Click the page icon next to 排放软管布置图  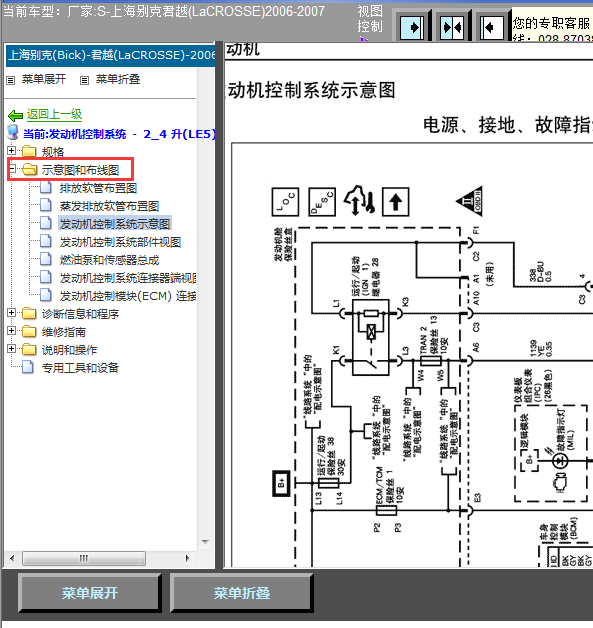pos(46,187)
